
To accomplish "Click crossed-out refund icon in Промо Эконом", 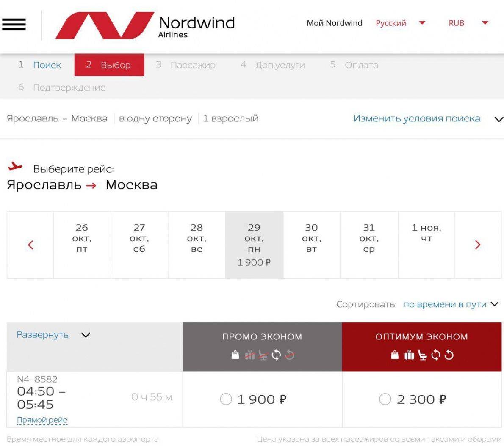I will (x=289, y=355).
